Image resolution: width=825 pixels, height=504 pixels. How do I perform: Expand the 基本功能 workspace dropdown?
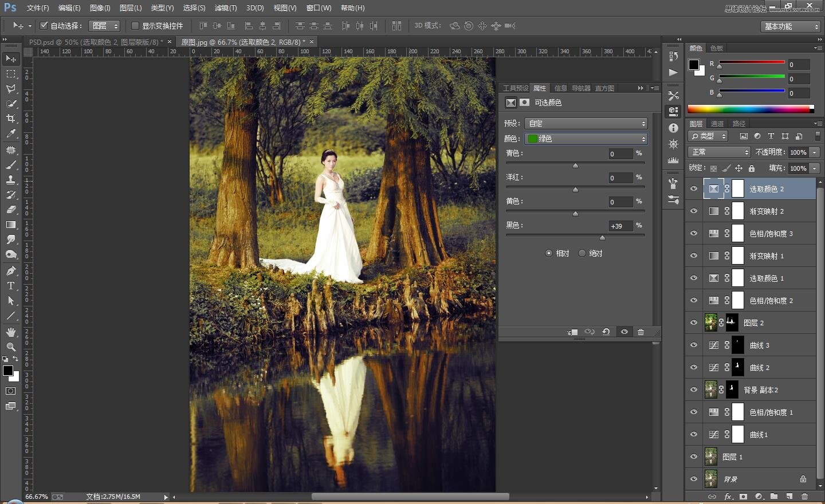pyautogui.click(x=791, y=26)
